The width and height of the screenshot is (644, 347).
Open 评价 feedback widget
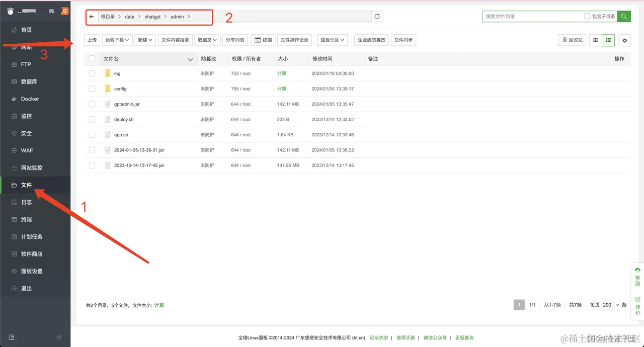(637, 306)
